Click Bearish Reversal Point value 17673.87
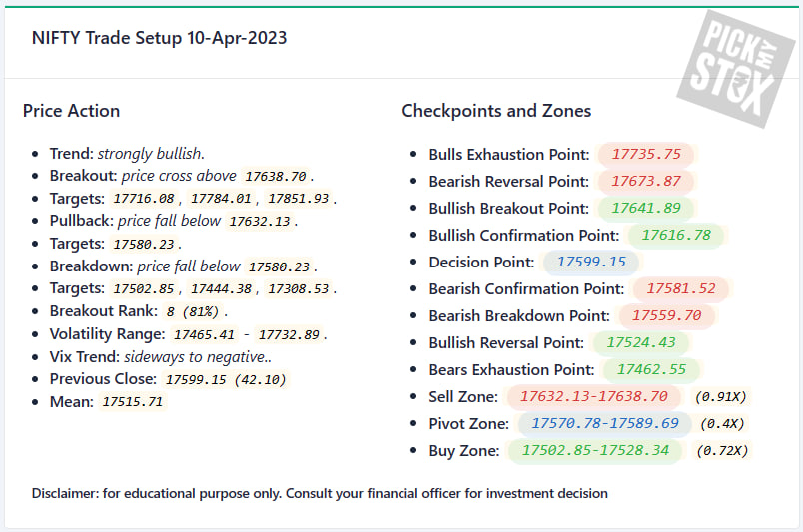The height and width of the screenshot is (532, 803). (646, 182)
